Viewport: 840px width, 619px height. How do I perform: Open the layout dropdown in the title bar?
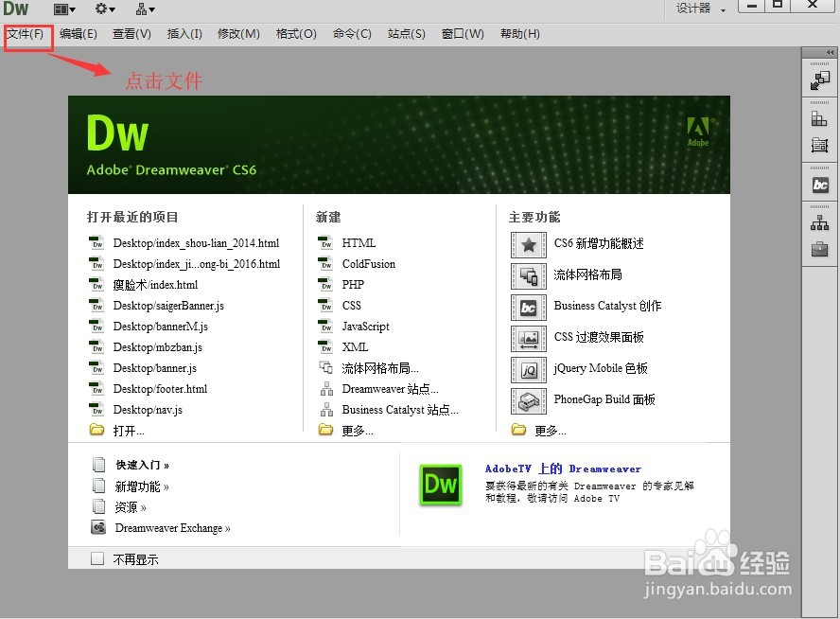[64, 9]
